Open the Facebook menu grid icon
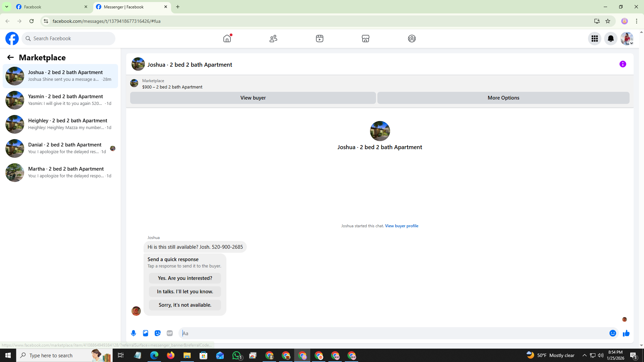Viewport: 644px width, 362px height. 595,39
